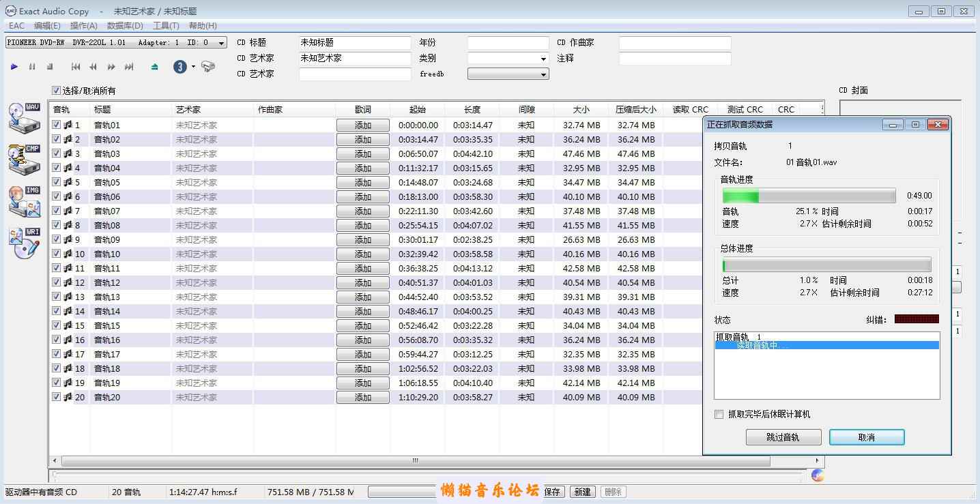Screen dimensions: 980x504
Task: Click the stop playback icon
Action: coord(50,67)
